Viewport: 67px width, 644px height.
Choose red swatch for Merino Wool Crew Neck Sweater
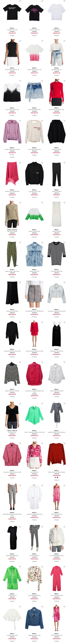pos(57,478)
